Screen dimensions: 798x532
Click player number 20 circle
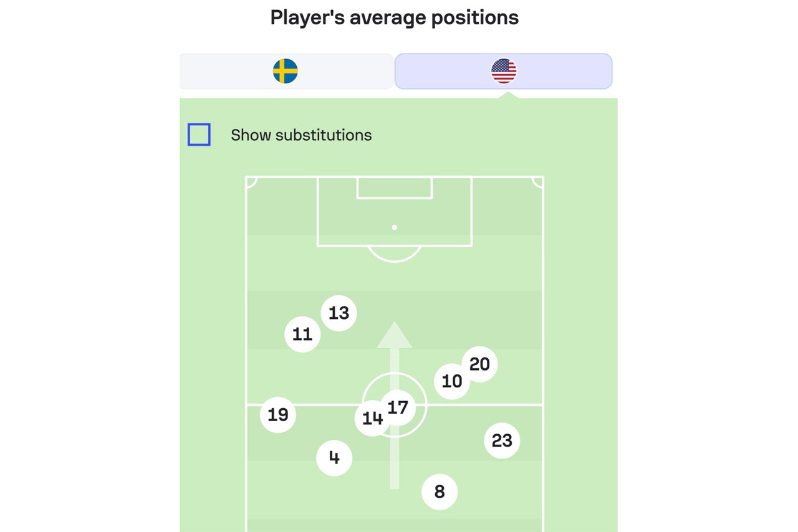(479, 364)
